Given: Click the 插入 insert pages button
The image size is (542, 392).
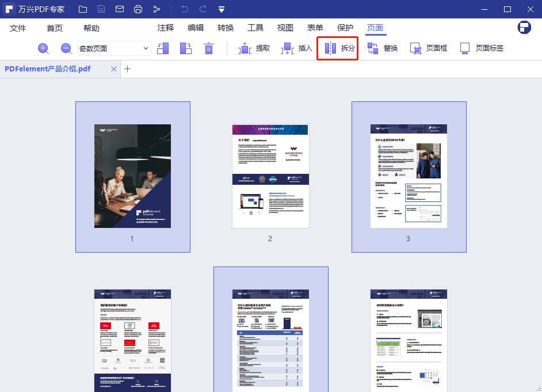Looking at the screenshot, I should (x=297, y=48).
